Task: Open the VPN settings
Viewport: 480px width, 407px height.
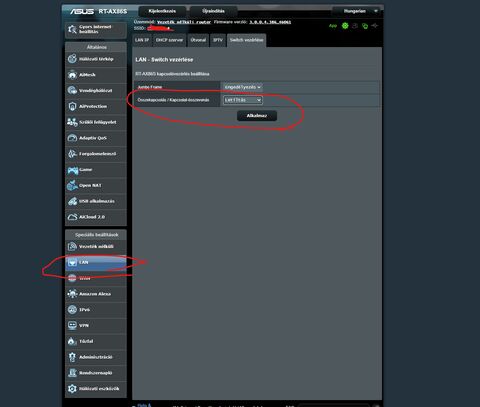Action: point(96,325)
